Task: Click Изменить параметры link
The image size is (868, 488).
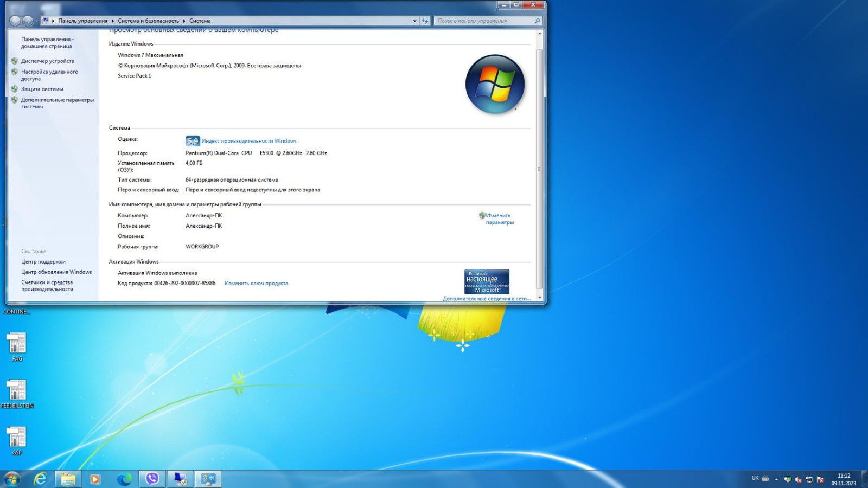Action: pyautogui.click(x=500, y=219)
